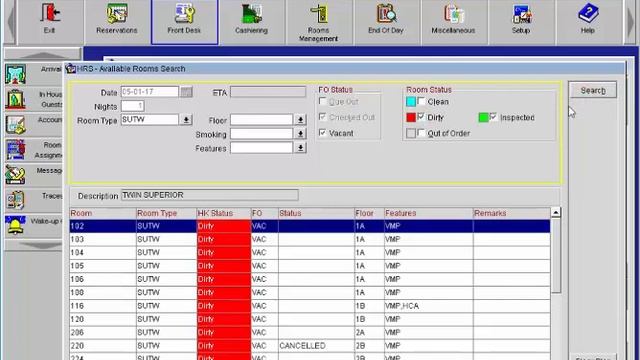The image size is (640, 360).
Task: Toggle the Checked Out checkbox
Action: pos(322,117)
